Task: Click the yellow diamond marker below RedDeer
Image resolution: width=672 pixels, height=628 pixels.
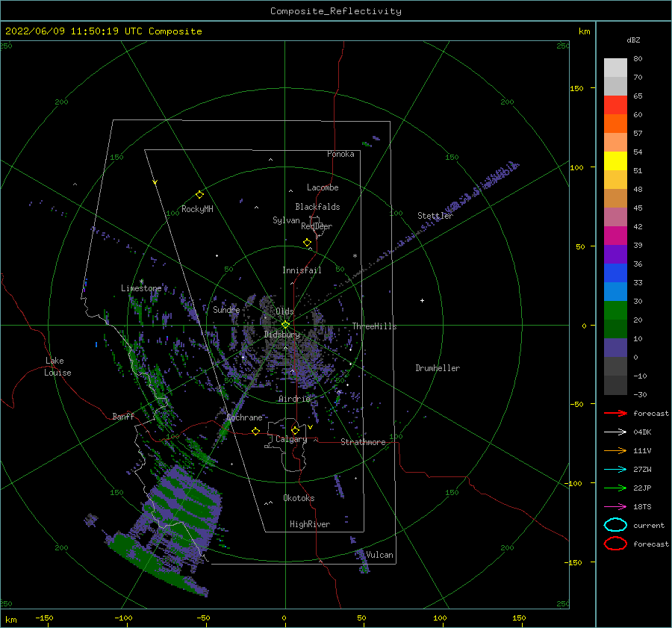Action: [x=307, y=243]
